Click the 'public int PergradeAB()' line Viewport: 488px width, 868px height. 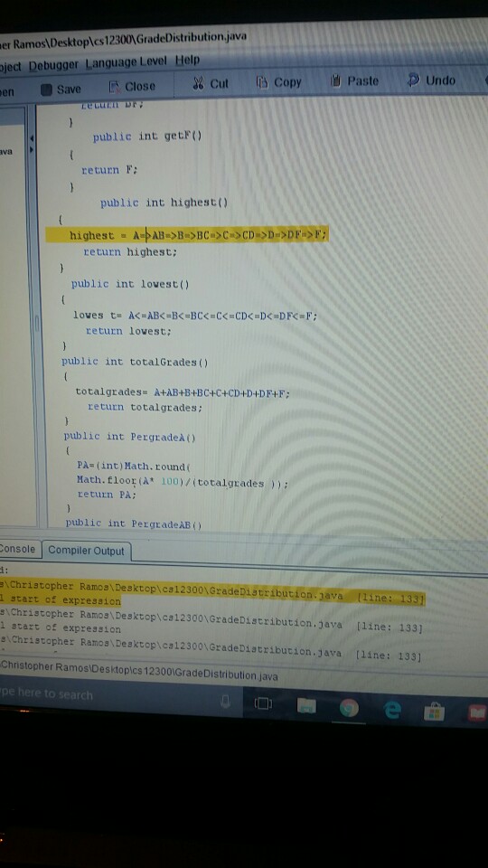134,524
